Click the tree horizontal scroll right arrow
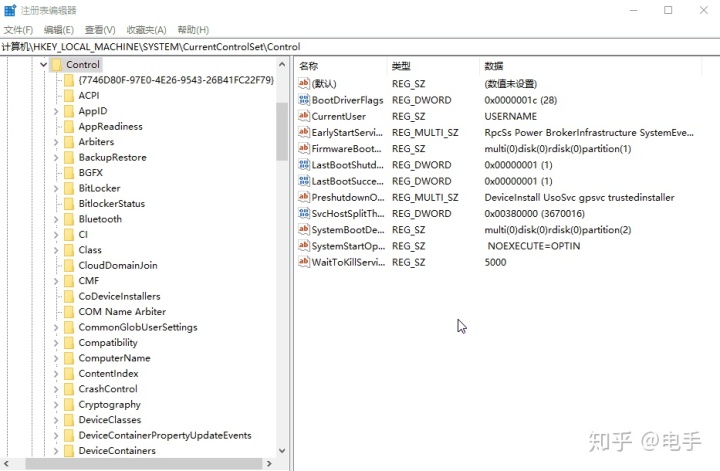The image size is (720, 471). (269, 464)
